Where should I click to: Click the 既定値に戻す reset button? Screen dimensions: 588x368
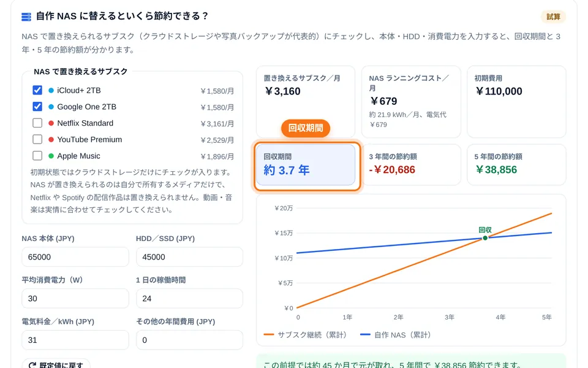56,364
